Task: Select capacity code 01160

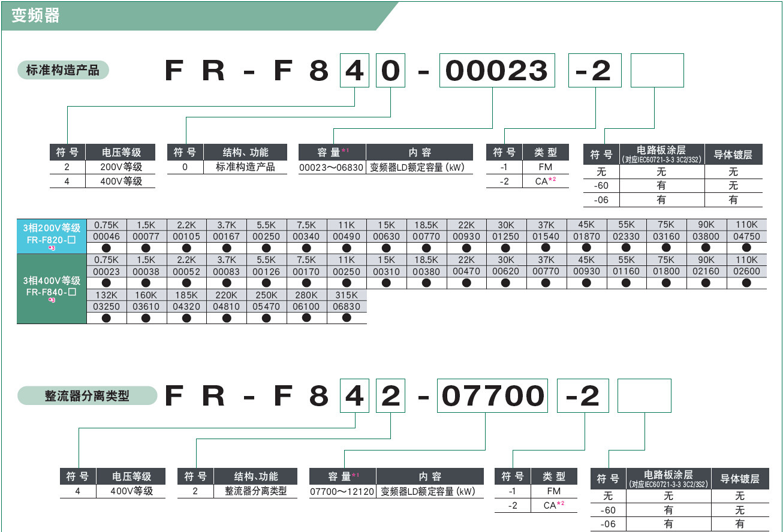Action: (x=627, y=271)
